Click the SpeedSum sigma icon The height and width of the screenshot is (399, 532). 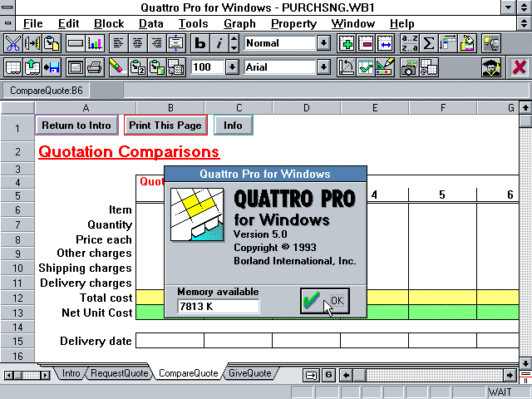pos(429,43)
